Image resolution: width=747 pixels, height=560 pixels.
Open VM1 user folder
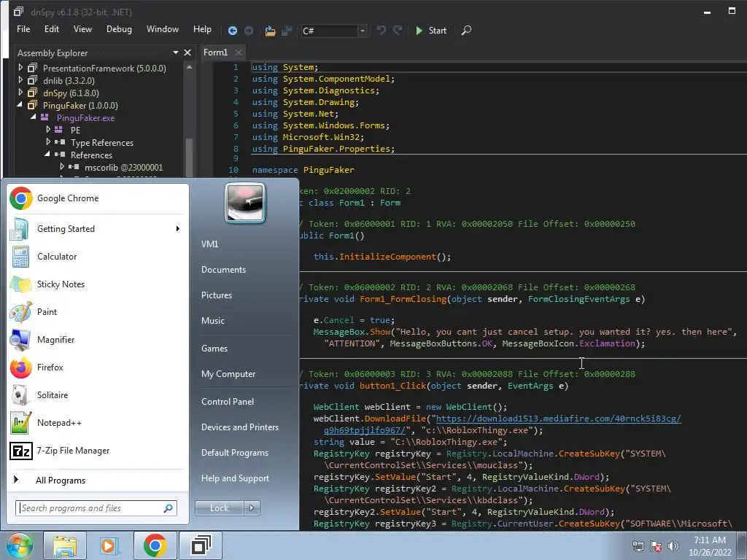point(209,244)
